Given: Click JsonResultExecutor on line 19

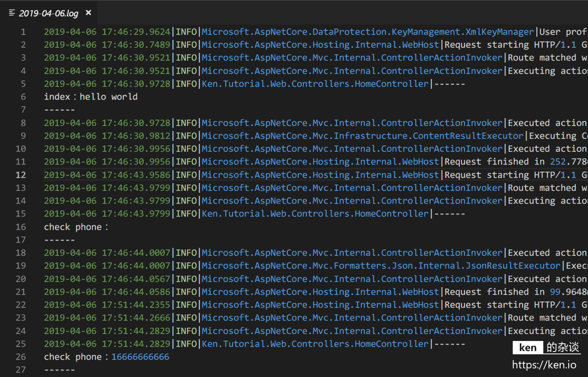Looking at the screenshot, I should coord(513,266).
